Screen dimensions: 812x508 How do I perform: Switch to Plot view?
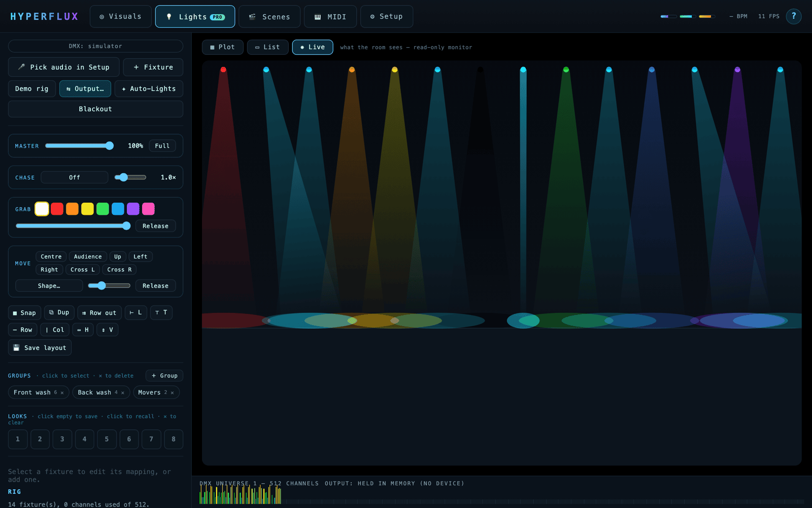(223, 47)
